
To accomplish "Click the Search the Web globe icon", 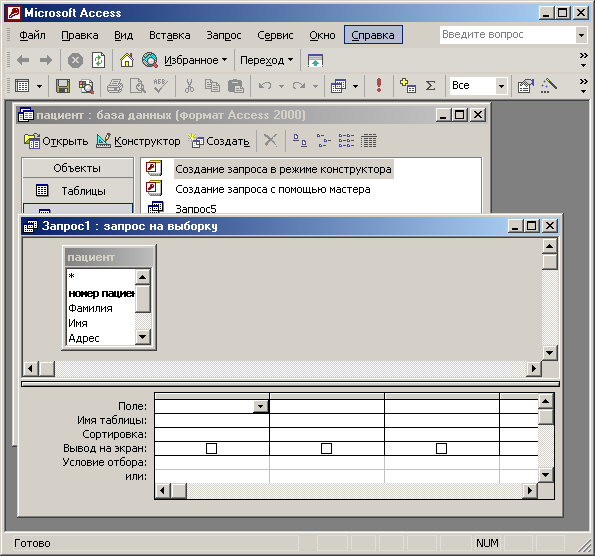I will 150,60.
